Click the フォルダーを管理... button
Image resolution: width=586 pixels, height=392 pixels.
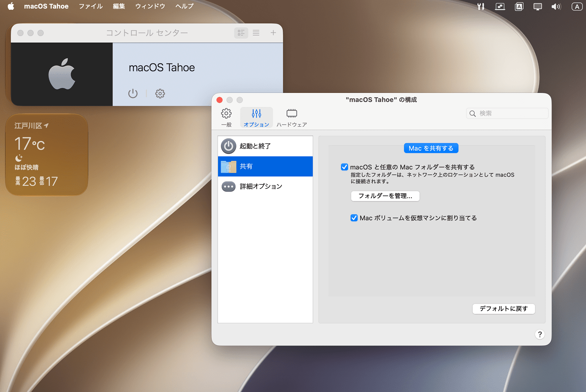click(x=385, y=196)
